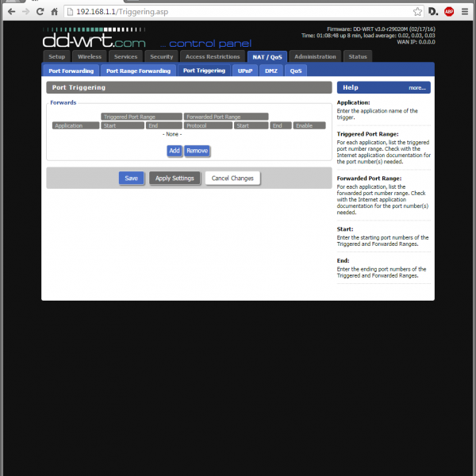Bookmark this page with the star icon
This screenshot has width=476, height=476.
417,12
